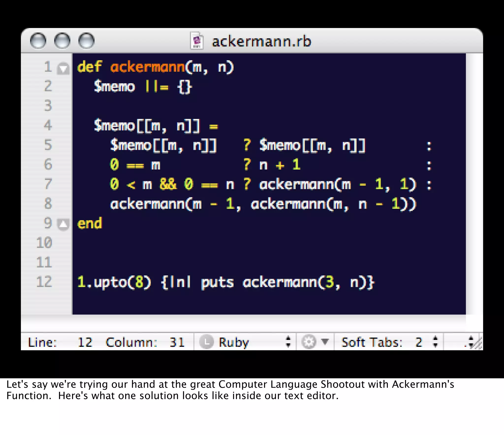Viewport: 504px width, 435px height.
Task: Click '$memo[[m, n]] =' on line 4
Action: coord(156,126)
